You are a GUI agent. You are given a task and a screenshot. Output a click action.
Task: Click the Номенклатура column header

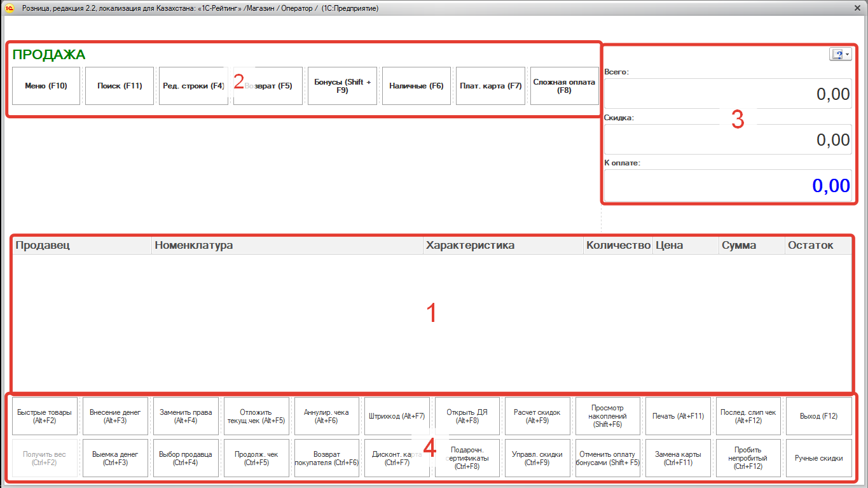[287, 246]
